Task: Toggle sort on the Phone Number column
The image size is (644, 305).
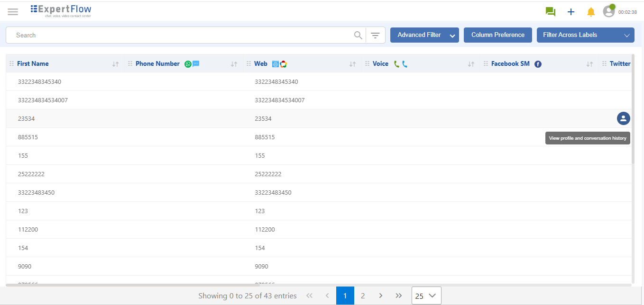Action: coord(234,64)
